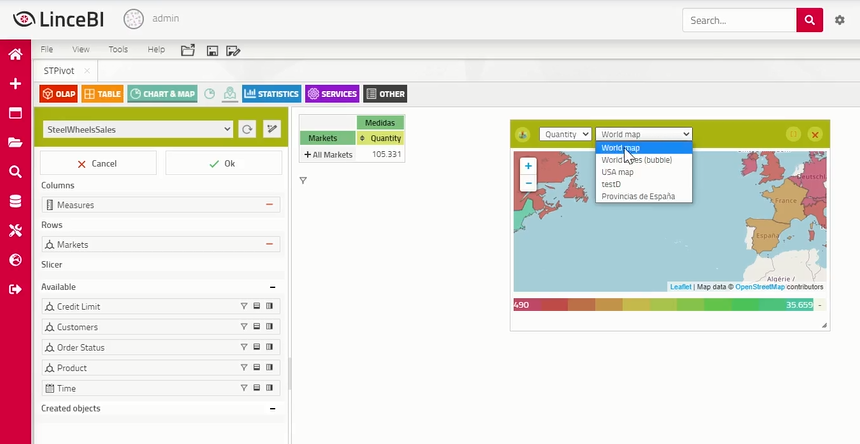Open the database icon in sidebar
The image size is (860, 444).
15,201
